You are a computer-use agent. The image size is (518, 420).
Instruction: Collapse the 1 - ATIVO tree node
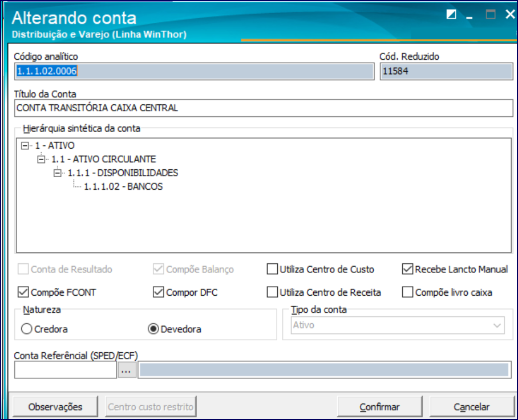25,145
